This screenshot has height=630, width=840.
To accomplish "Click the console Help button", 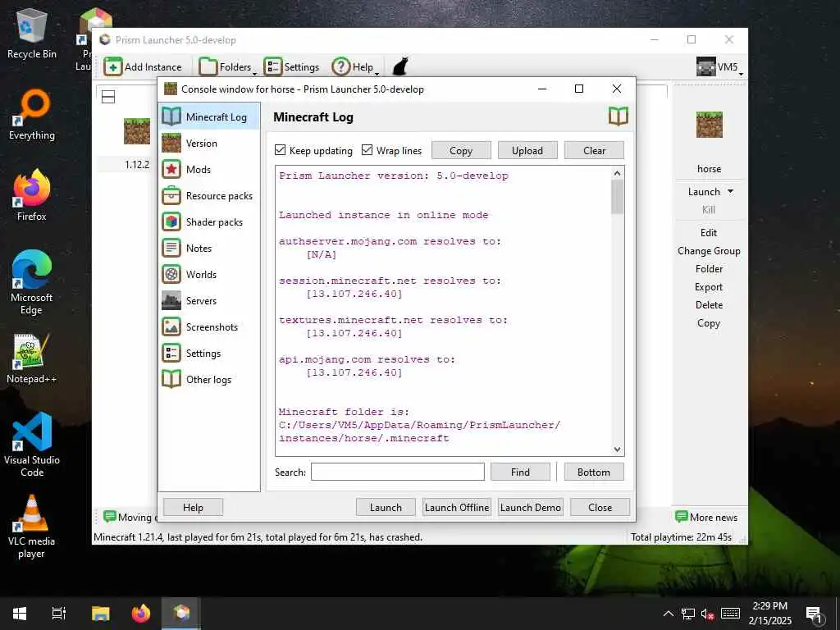I will pos(193,507).
